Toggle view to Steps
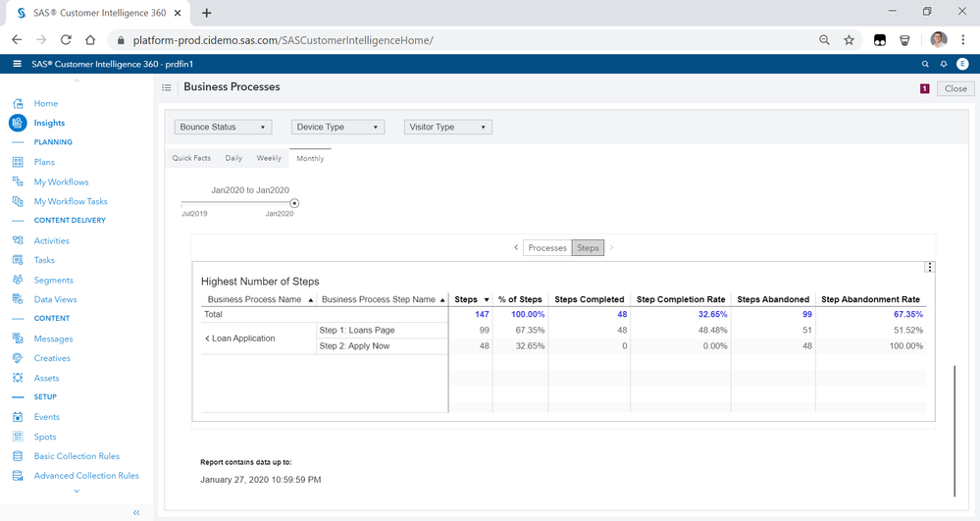Screen dimensions: 980x521 (588, 248)
